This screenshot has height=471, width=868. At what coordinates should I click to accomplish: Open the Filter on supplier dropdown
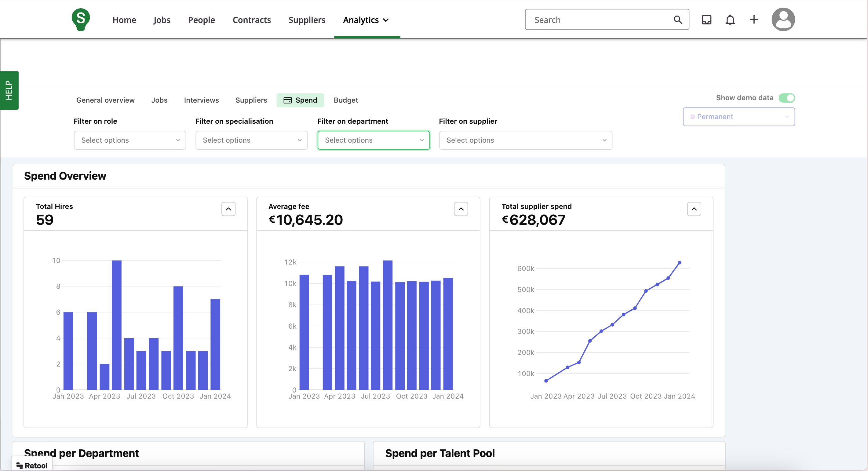click(525, 140)
